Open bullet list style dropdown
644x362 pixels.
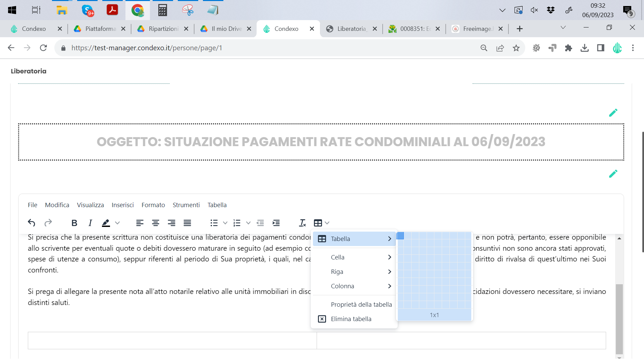tap(225, 223)
